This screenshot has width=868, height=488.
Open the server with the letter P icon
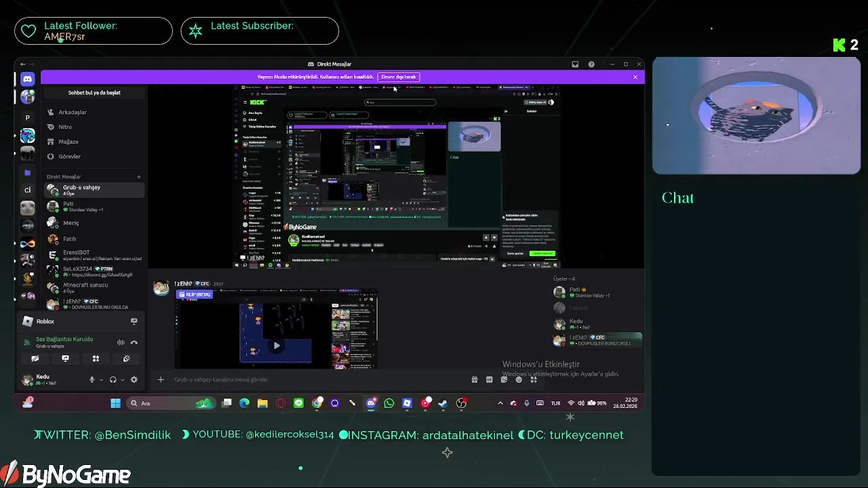pos(27,117)
